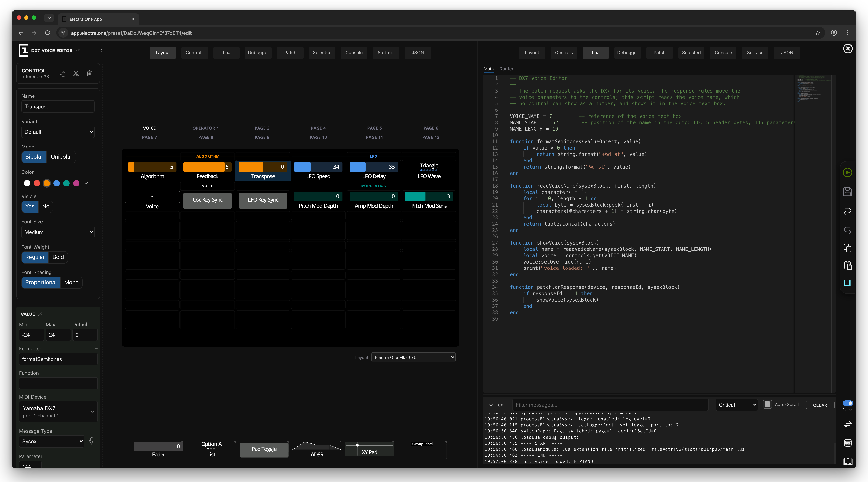Open the Critical log level dropdown
Image resolution: width=868 pixels, height=482 pixels.
point(737,405)
